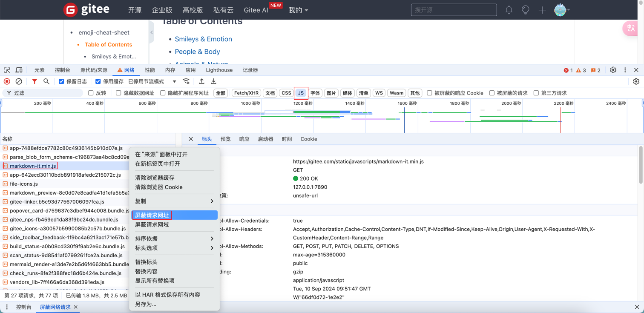
Task: Open the 预览 tab in details pane
Action: (x=225, y=139)
